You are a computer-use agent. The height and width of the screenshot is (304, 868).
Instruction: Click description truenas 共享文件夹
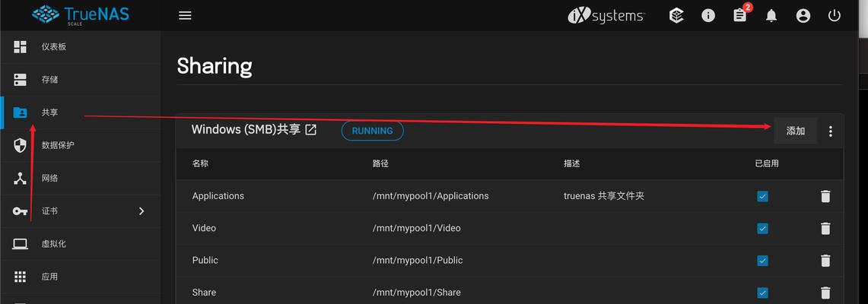(604, 195)
